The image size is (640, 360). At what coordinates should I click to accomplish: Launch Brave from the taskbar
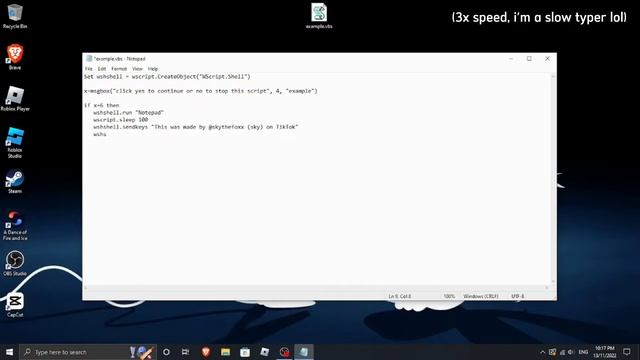pos(206,352)
